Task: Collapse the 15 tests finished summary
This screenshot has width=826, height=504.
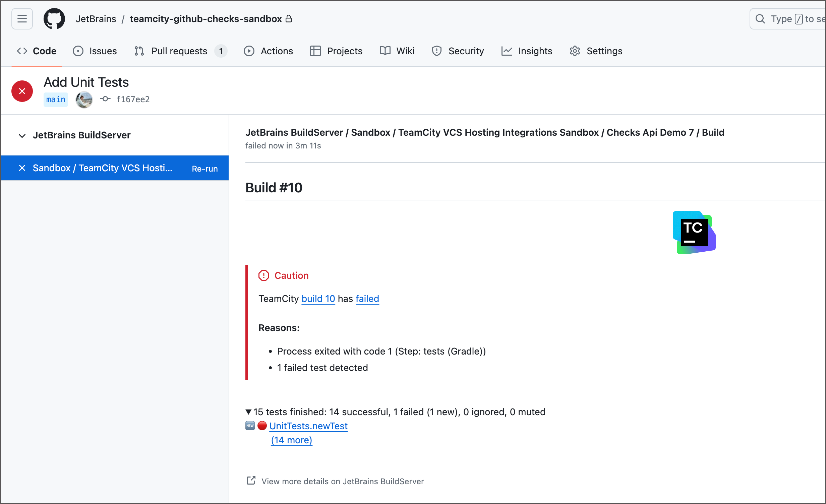Action: point(248,412)
